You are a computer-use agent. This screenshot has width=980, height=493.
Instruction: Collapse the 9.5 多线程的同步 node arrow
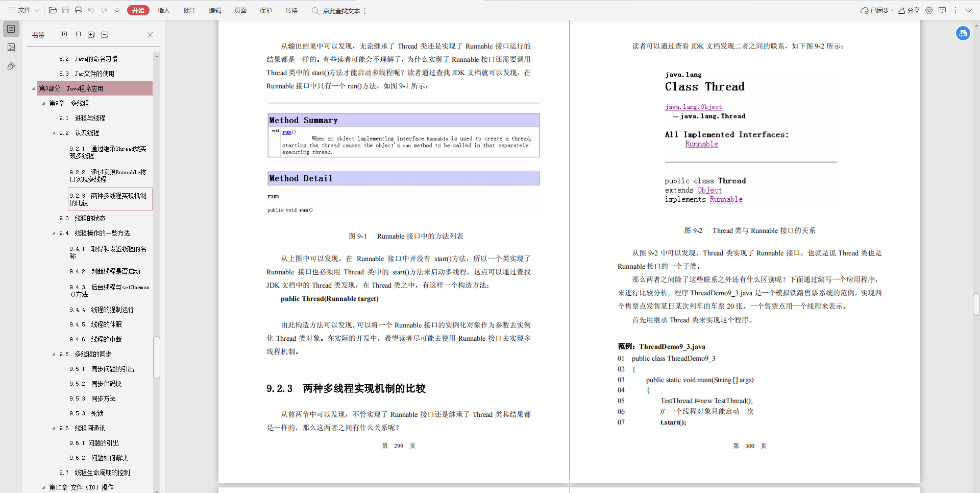click(54, 354)
